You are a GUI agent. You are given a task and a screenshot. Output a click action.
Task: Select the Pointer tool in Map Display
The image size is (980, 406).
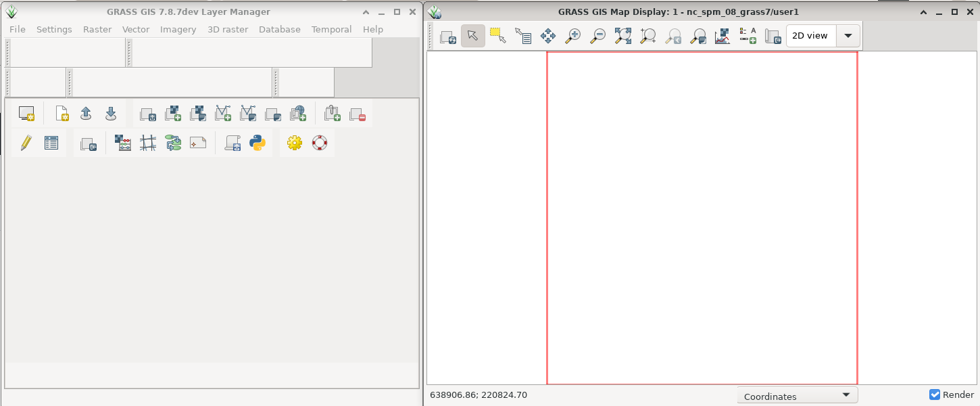coord(473,37)
